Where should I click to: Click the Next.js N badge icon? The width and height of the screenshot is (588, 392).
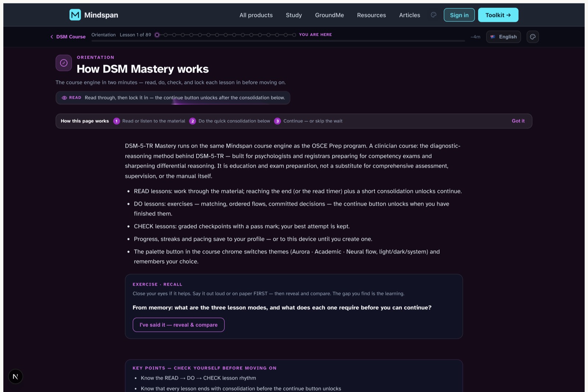pos(15,377)
